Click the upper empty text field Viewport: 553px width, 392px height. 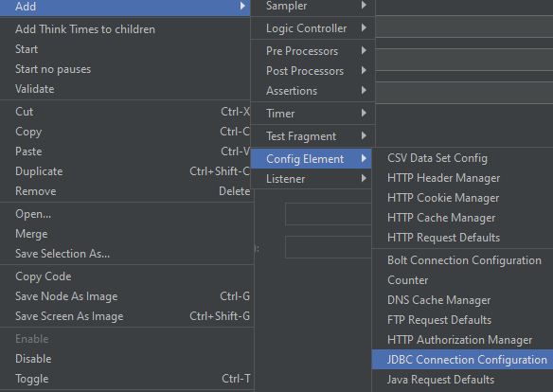(328, 214)
